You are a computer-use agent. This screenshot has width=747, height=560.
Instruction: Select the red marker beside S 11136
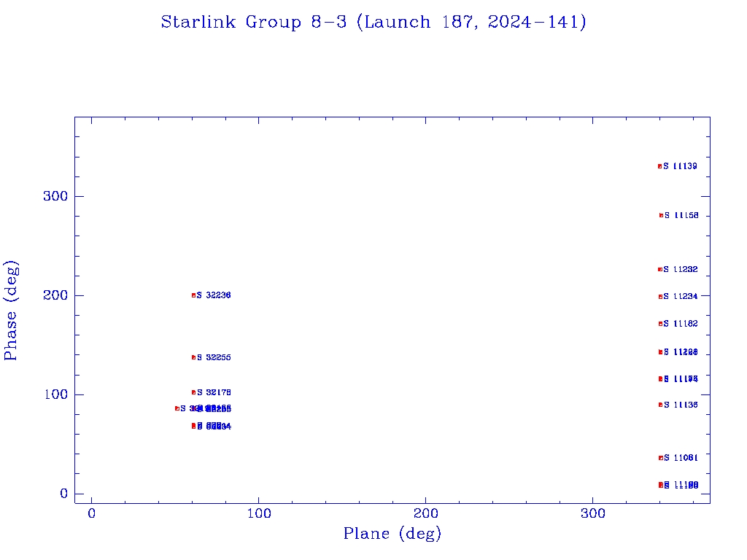click(661, 405)
